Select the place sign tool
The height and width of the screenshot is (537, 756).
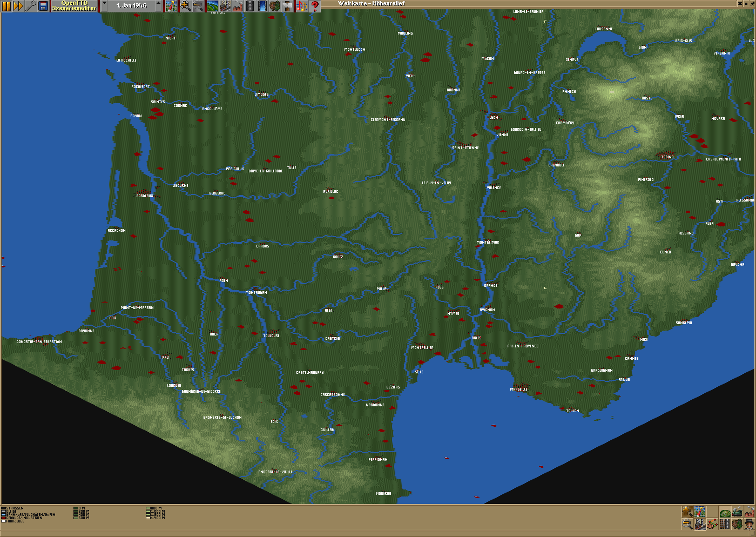point(288,6)
